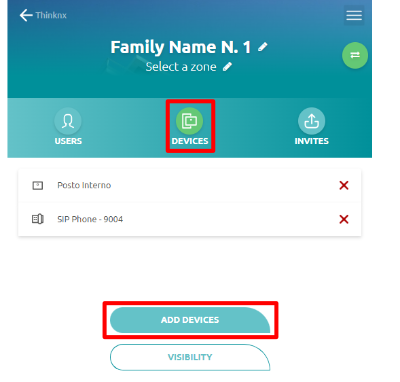Remove SIP Phone - 9004 device
This screenshot has width=400, height=382.
[x=344, y=219]
